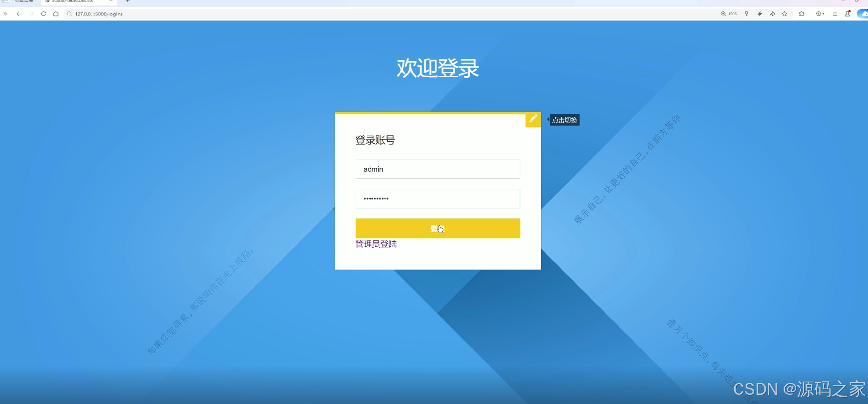Image resolution: width=868 pixels, height=404 pixels.
Task: Click the 点击切换 tooltip label
Action: [x=564, y=120]
